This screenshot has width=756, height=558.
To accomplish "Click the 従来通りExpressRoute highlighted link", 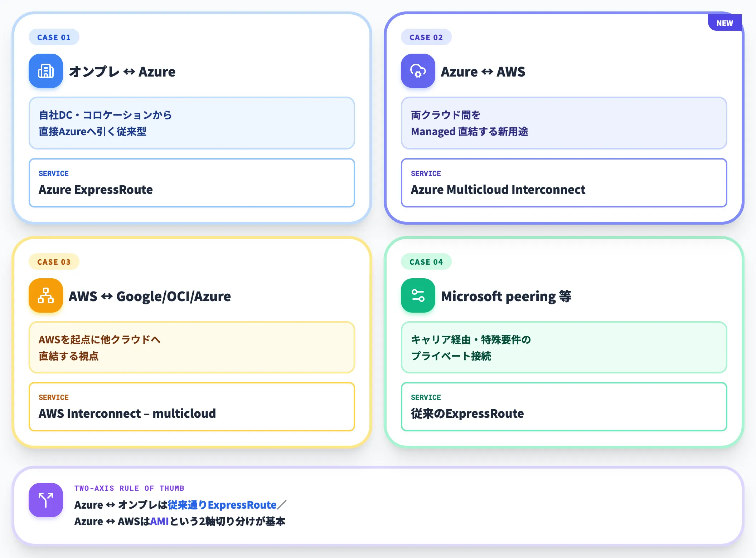I will 222,505.
